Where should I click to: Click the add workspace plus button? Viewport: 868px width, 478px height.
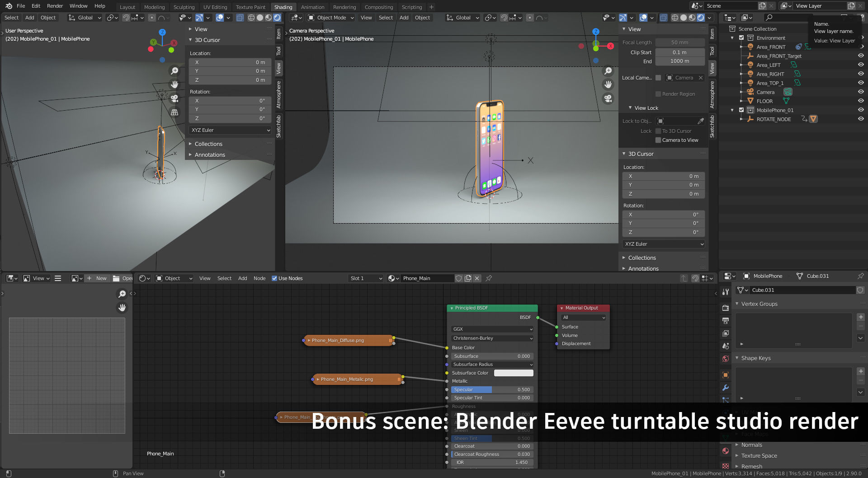click(x=431, y=7)
